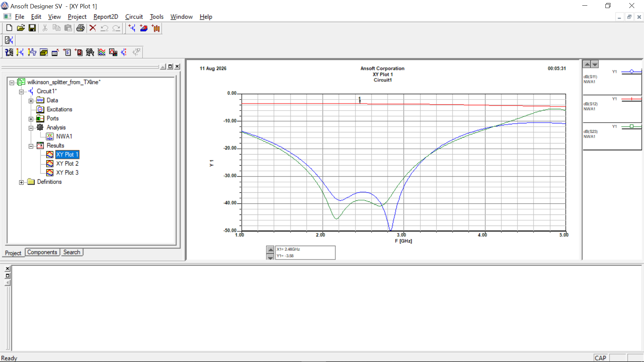Open the Tools menu

157,17
